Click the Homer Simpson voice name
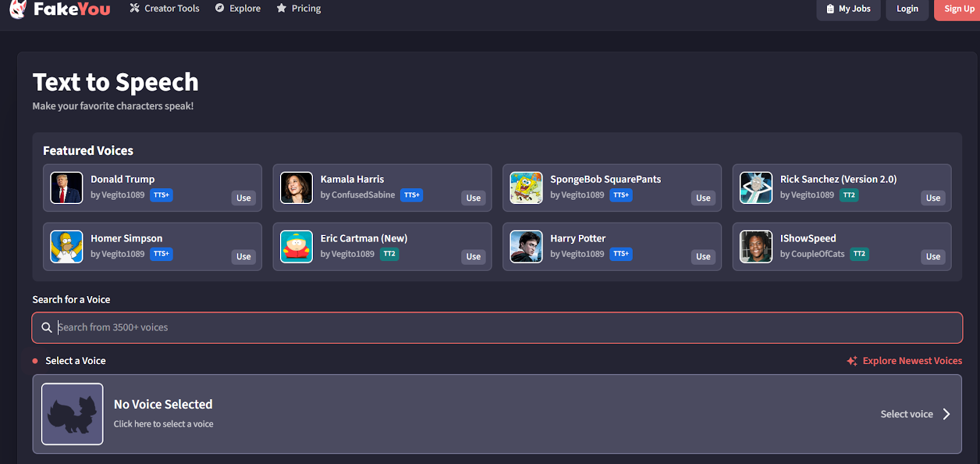The height and width of the screenshot is (464, 980). point(127,238)
